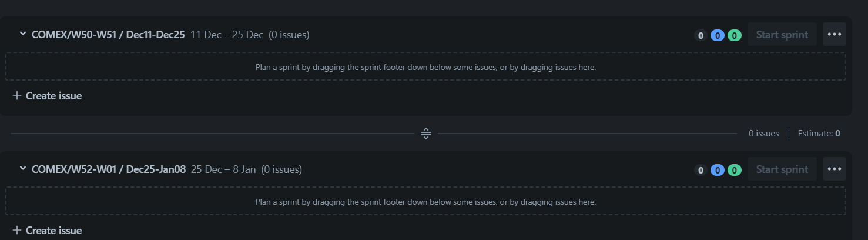Click the green done badge of W50-W51
The width and height of the screenshot is (868, 240).
click(x=734, y=35)
